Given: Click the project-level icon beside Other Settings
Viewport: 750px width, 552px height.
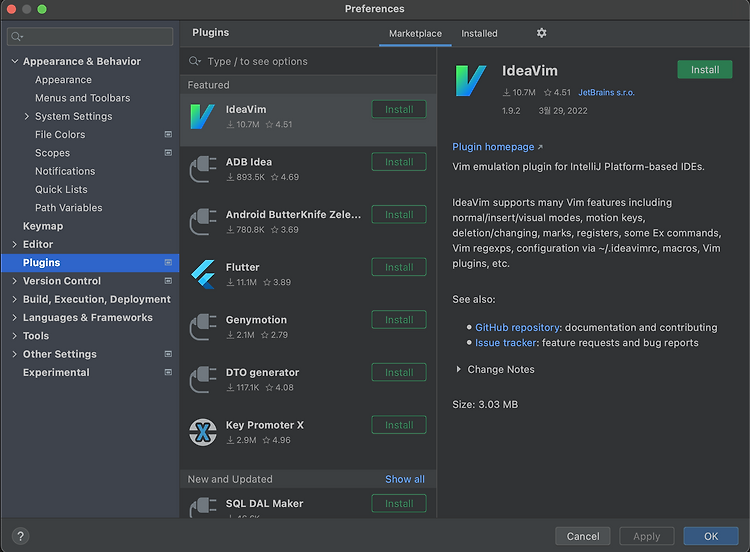Looking at the screenshot, I should [x=168, y=354].
